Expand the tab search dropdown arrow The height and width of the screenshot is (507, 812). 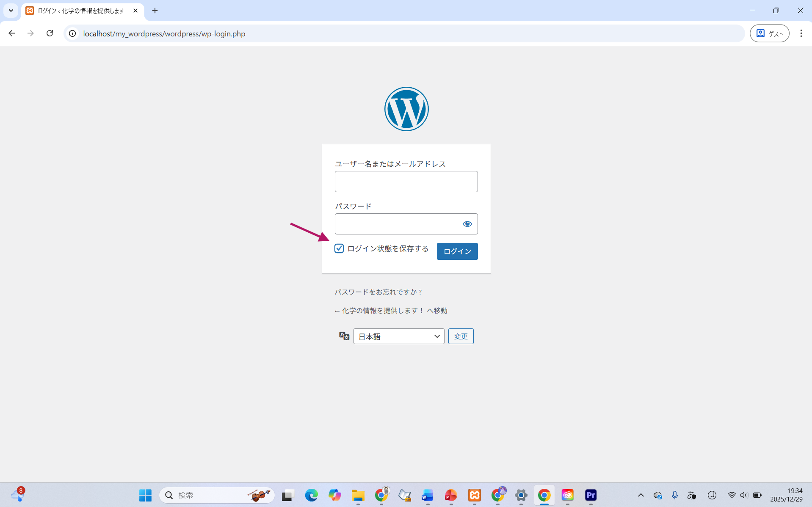11,11
